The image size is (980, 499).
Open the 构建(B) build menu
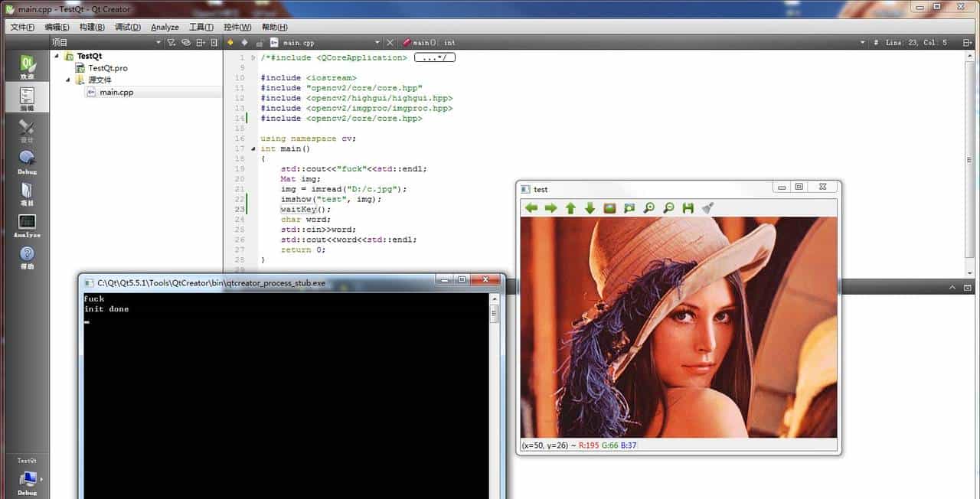pos(92,27)
